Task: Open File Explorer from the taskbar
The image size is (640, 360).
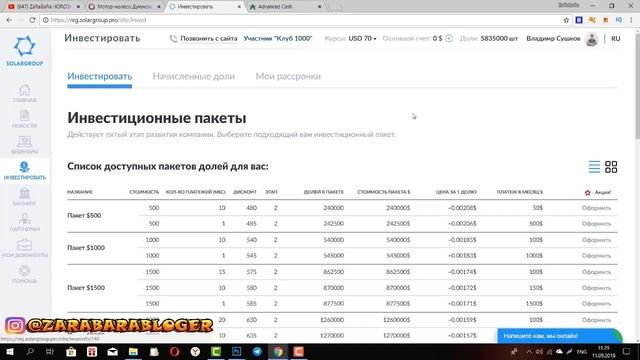Action: click(133, 351)
